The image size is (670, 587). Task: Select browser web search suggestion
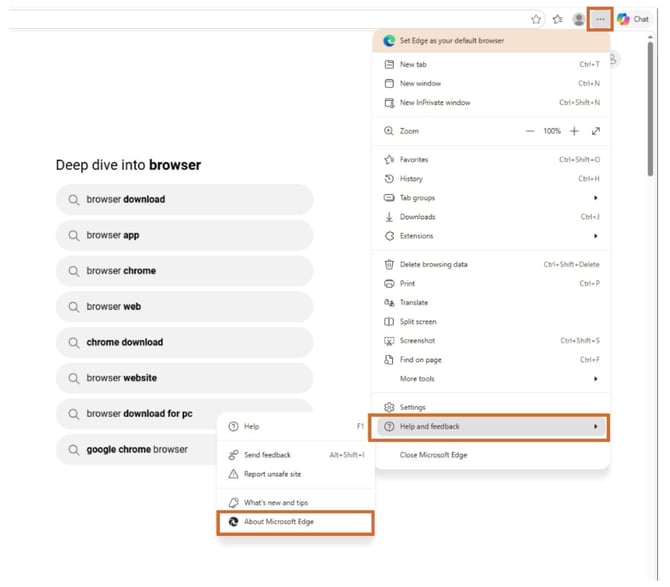[x=185, y=307]
